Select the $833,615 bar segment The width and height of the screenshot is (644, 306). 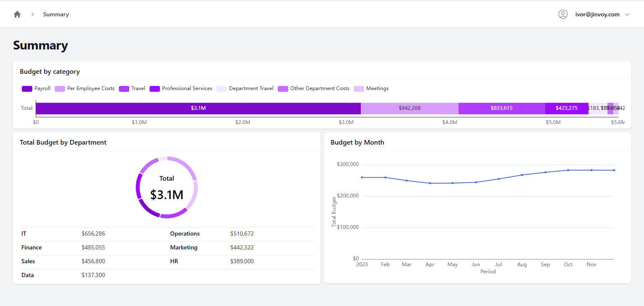click(502, 108)
